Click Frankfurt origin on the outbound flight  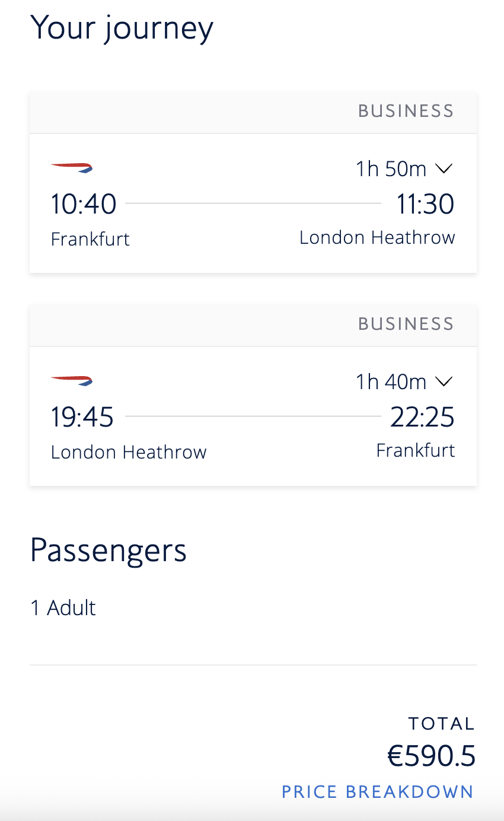(x=90, y=239)
